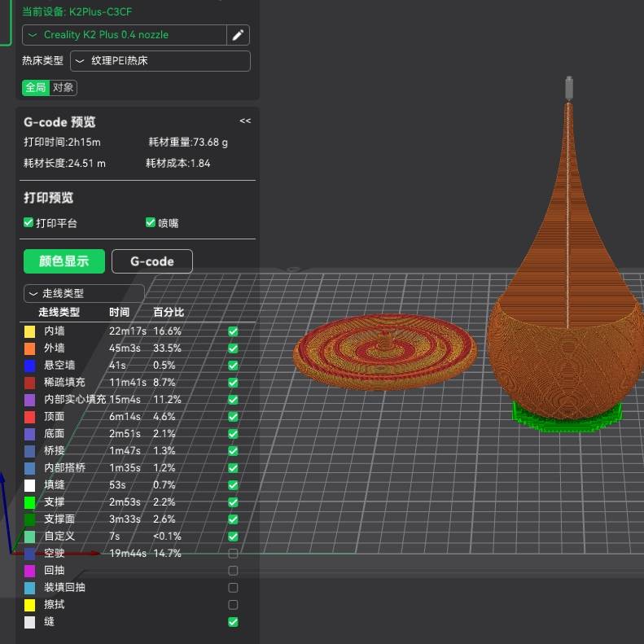
Task: Uncheck the 缝 seam visibility checkbox
Action: (x=233, y=622)
